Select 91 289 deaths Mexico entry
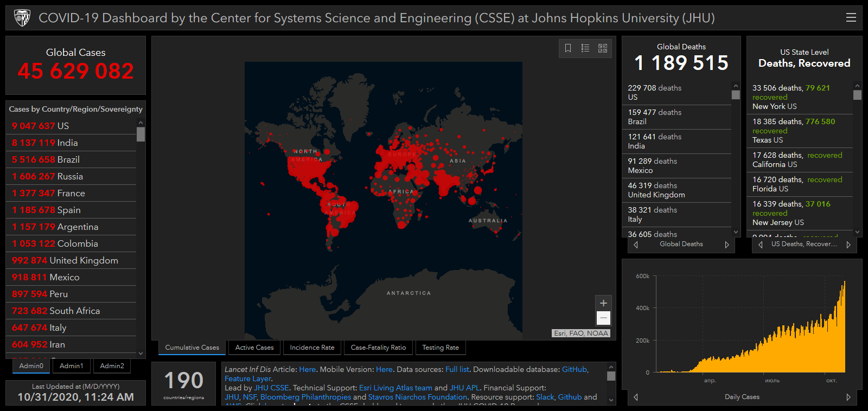Screen dimensions: 868x411 [x=677, y=166]
